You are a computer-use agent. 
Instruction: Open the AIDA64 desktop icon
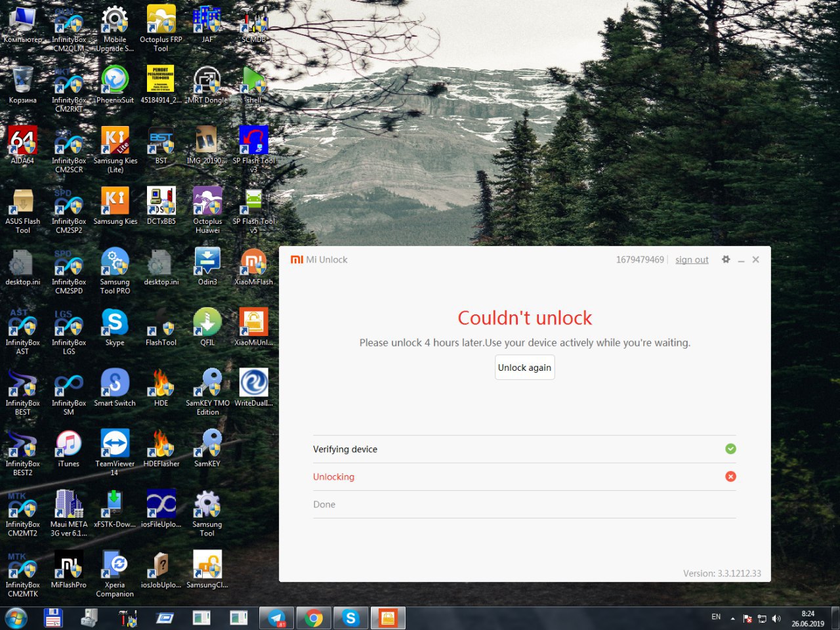22,146
